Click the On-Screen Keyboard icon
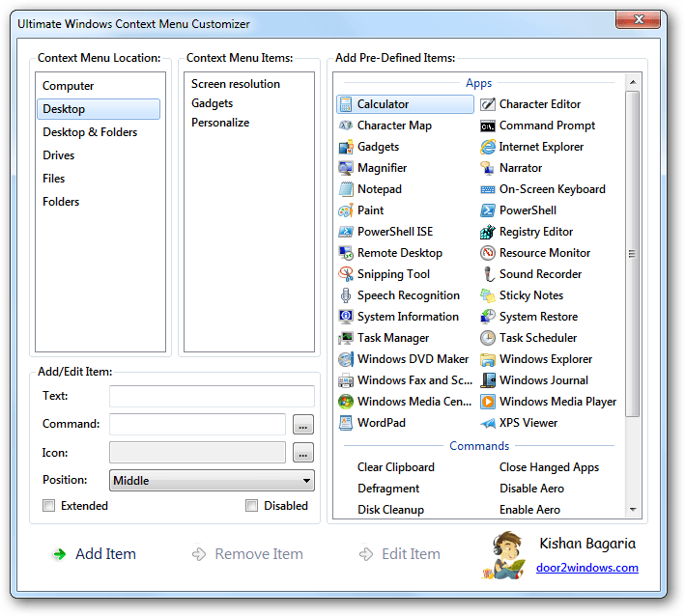 (488, 189)
